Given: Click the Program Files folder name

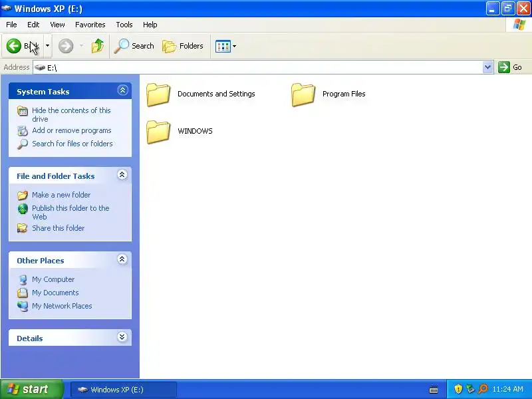Looking at the screenshot, I should (344, 94).
